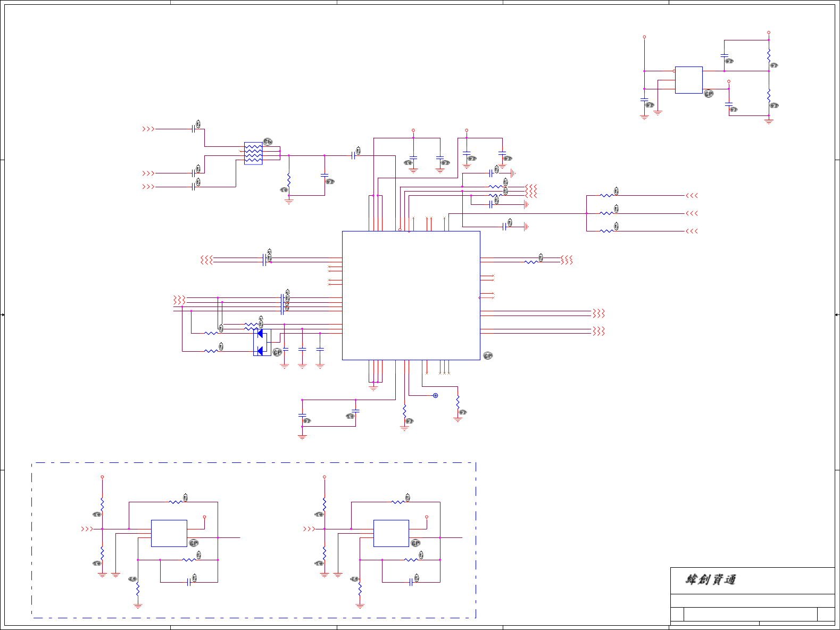Click ground symbol directly beneath main IC pins
Viewport: 840px width, 630px height.
[373, 388]
